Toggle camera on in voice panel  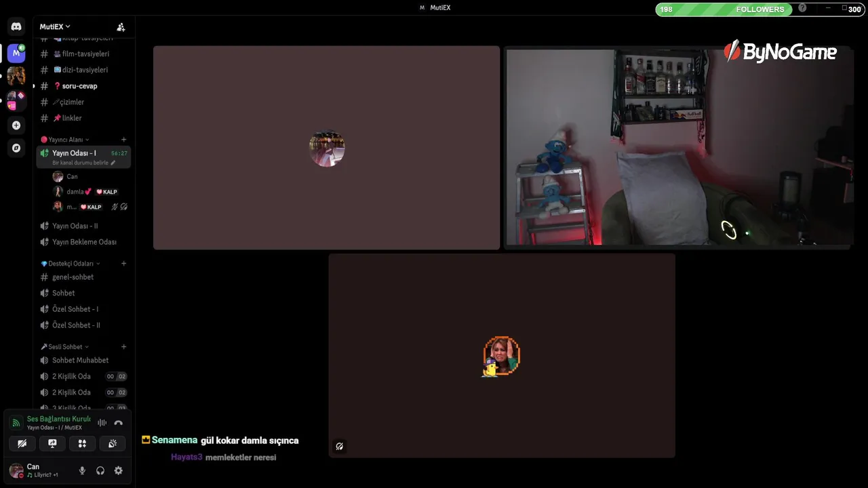coord(22,443)
